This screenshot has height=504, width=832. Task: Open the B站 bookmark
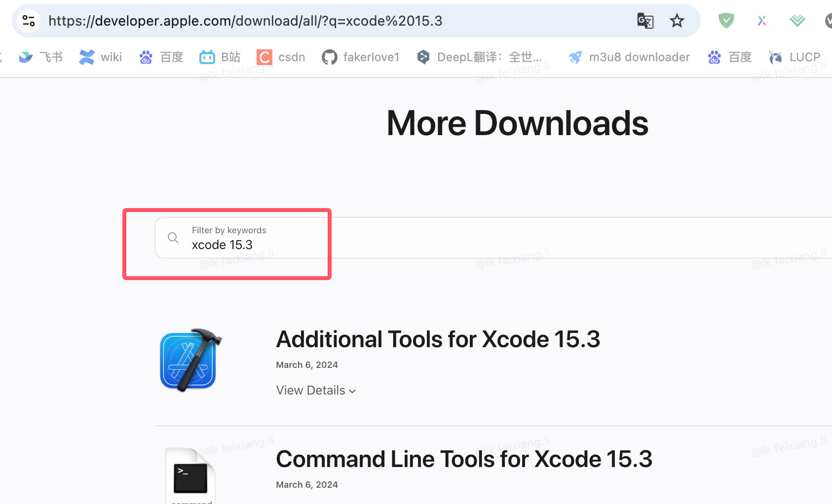tap(220, 57)
